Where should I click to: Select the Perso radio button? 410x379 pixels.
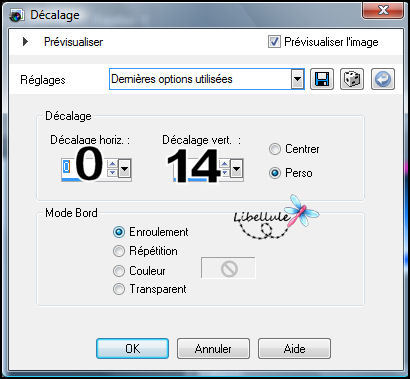click(x=275, y=173)
